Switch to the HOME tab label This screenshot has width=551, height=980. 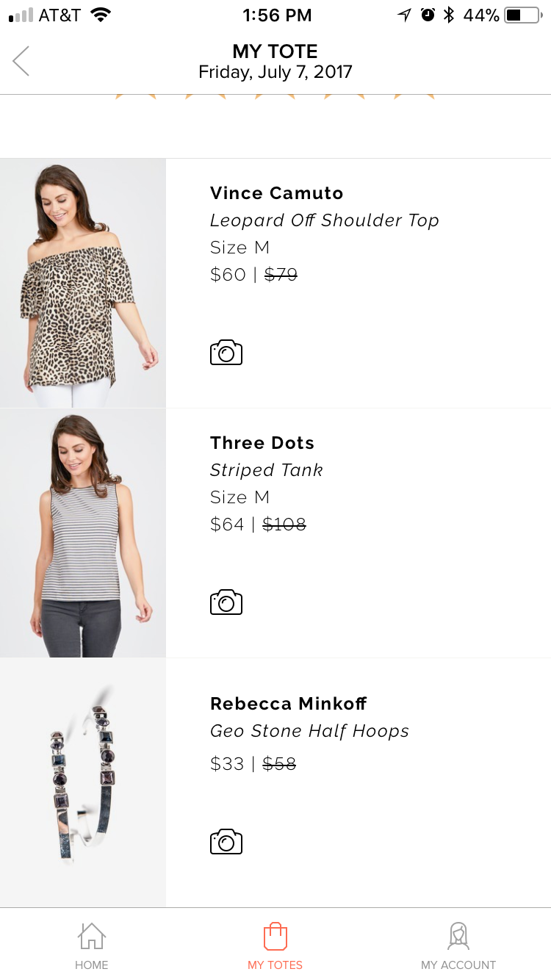click(92, 965)
